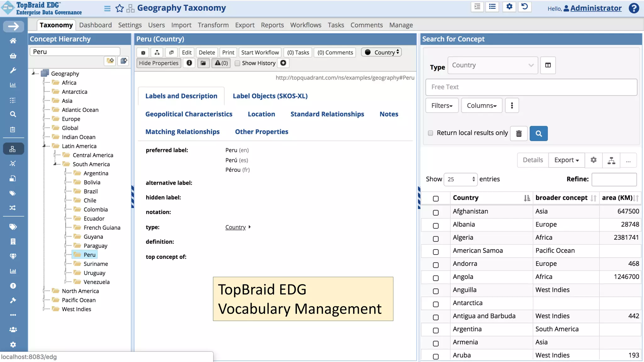Open Geopolitical Characteristics section
Viewport: 644px width, 362px height.
[x=189, y=114]
